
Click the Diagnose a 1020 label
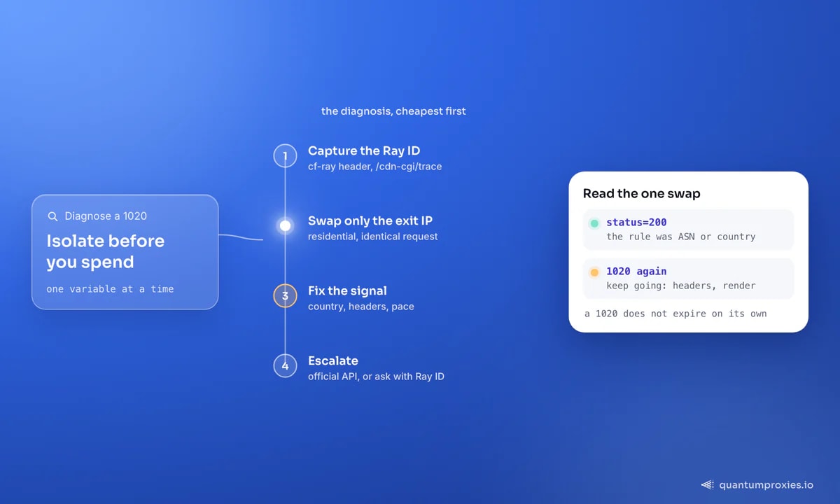106,216
